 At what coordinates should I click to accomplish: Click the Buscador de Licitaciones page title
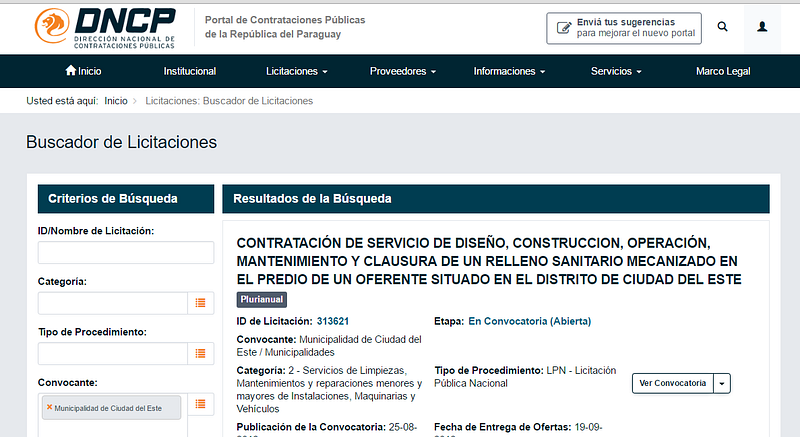121,142
